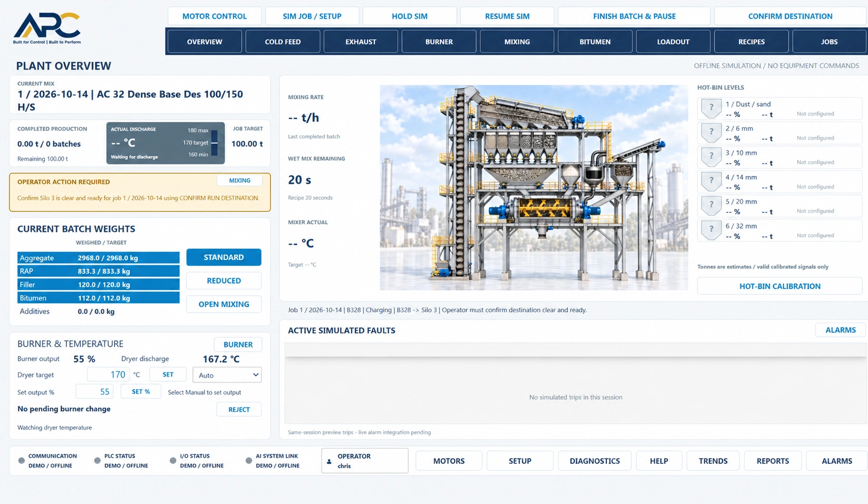
Task: Click the hot-bin 2 / 6 mm level icon
Action: point(711,133)
